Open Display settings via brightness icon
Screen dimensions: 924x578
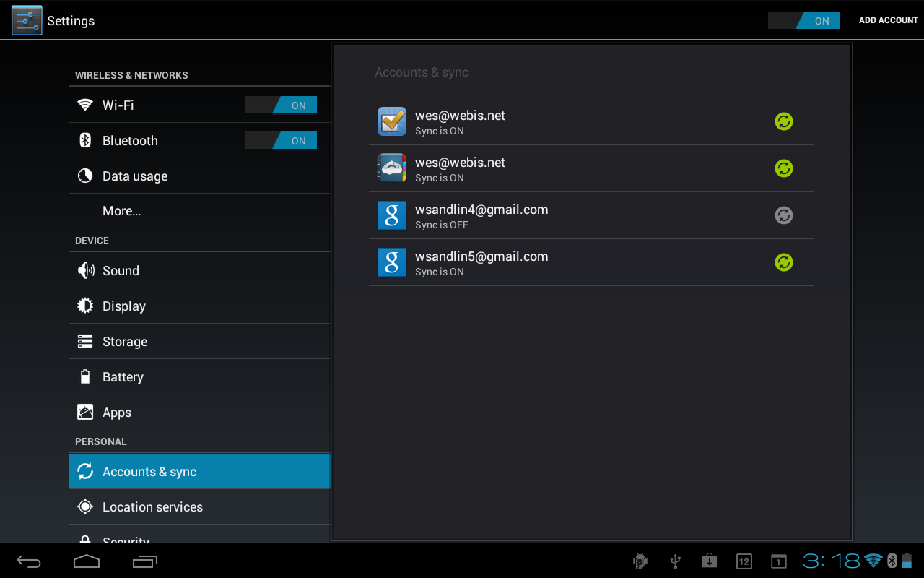[x=85, y=306]
